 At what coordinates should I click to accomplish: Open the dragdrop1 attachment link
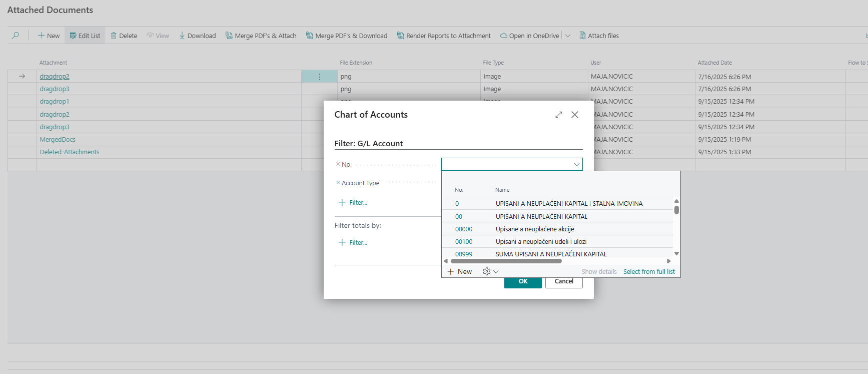coord(55,102)
